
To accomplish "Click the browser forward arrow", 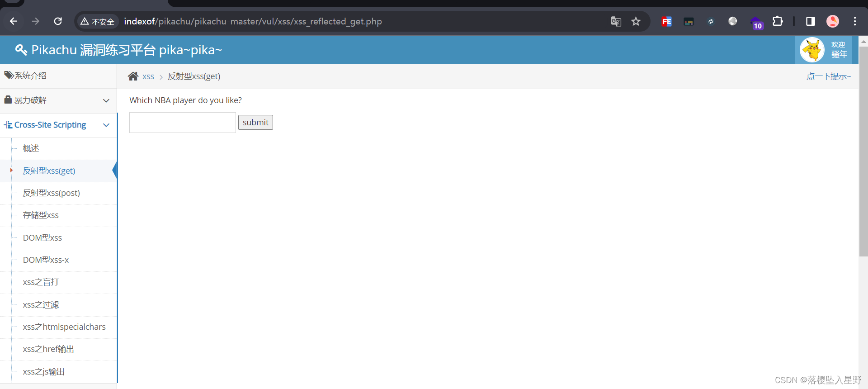I will [x=36, y=21].
